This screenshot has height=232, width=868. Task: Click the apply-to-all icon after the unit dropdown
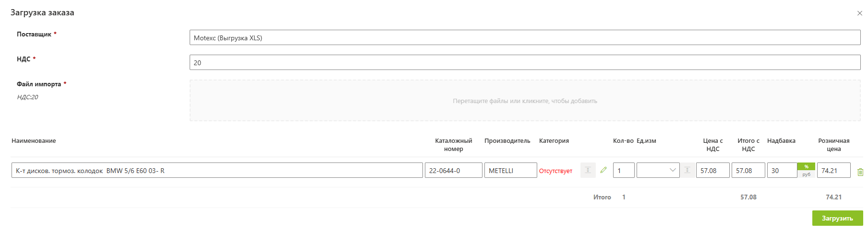687,170
